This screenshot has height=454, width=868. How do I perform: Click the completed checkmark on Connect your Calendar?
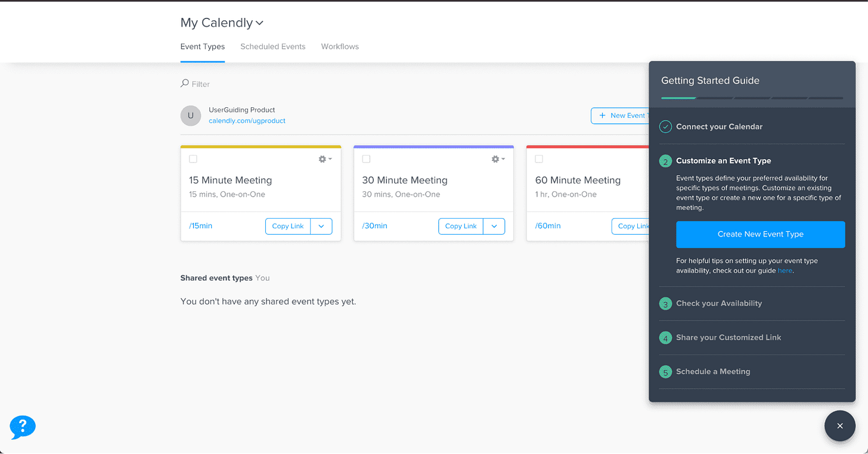pyautogui.click(x=665, y=126)
